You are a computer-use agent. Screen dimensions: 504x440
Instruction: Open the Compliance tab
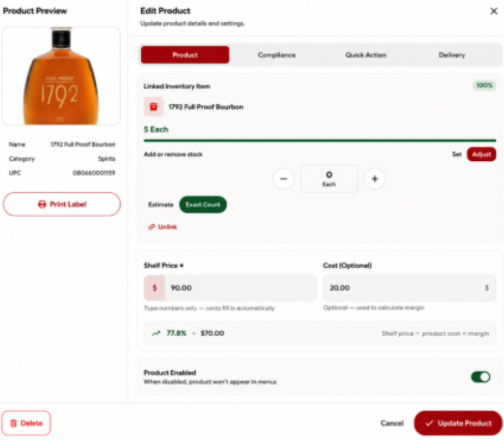[x=277, y=55]
